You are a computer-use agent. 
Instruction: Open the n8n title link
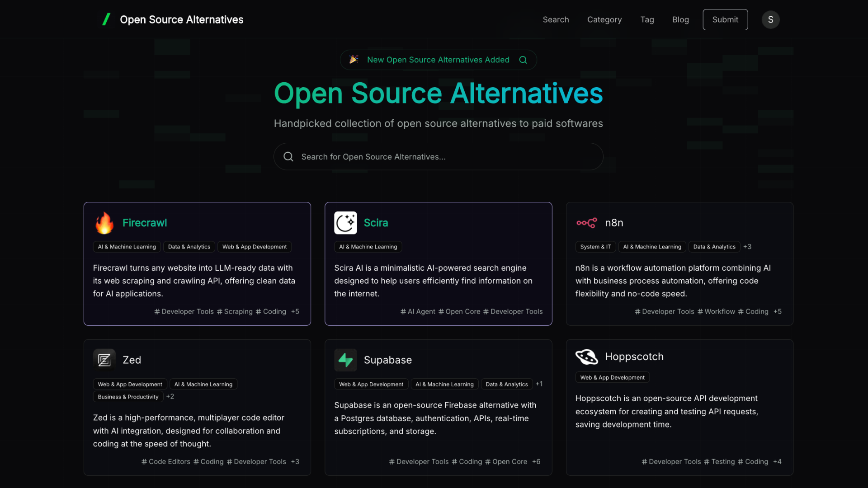click(614, 223)
